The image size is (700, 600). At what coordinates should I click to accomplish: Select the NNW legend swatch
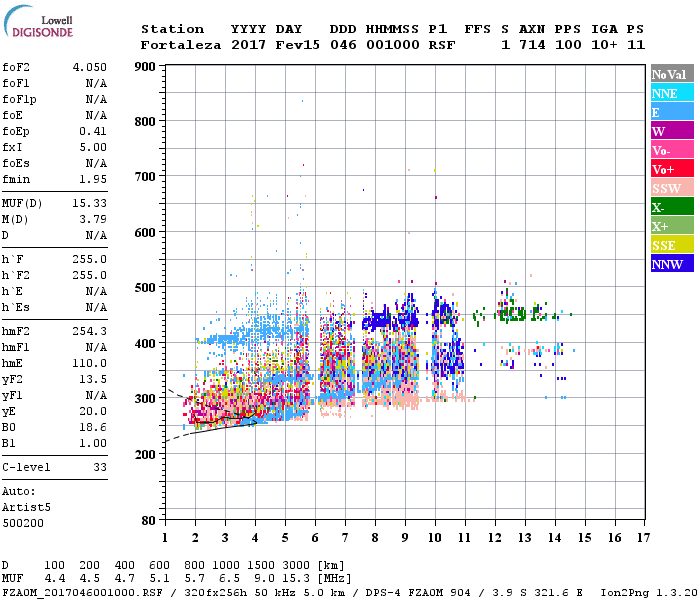pos(672,264)
